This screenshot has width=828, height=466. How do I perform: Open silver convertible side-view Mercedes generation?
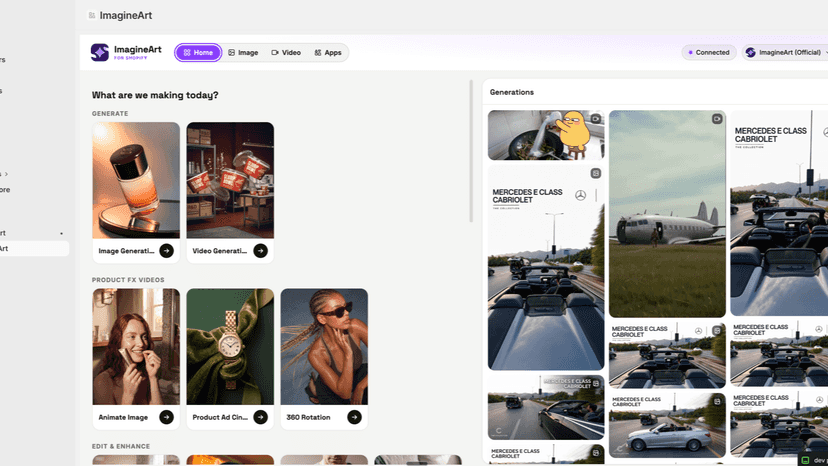667,425
